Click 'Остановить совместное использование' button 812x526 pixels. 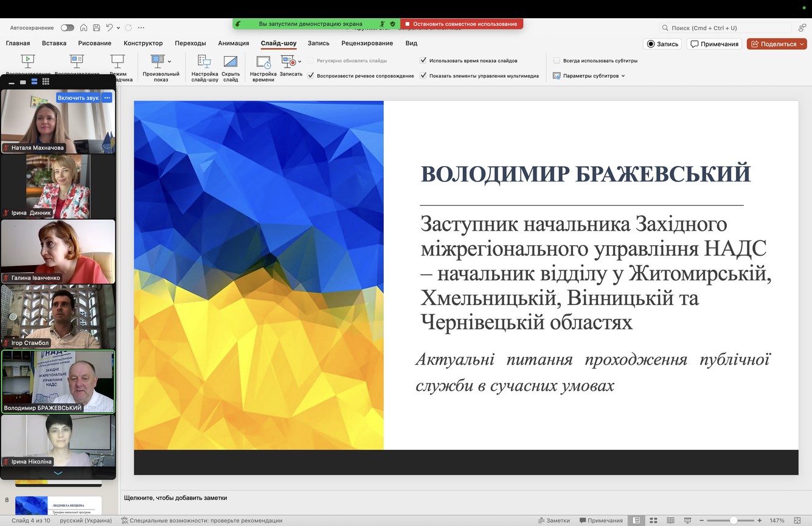tap(461, 24)
